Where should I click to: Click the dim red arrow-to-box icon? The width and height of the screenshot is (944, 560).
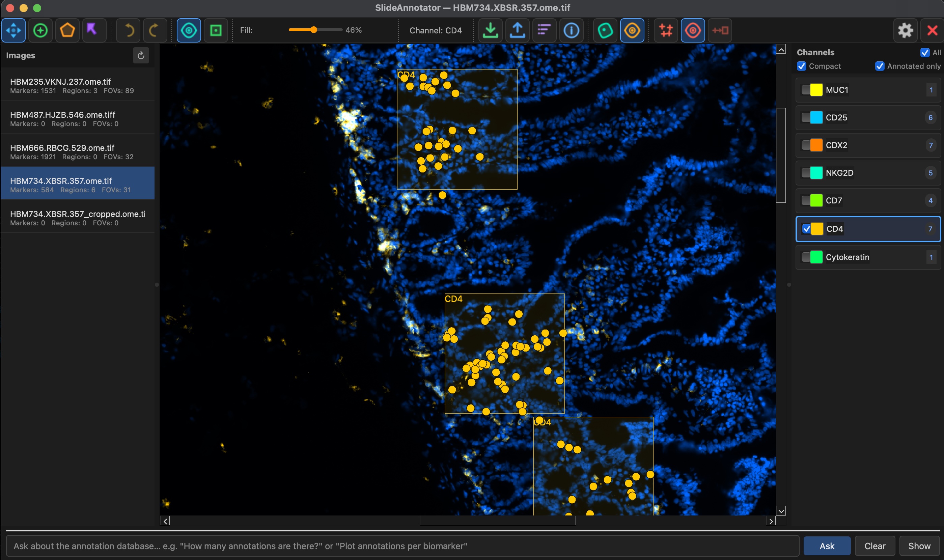click(x=720, y=30)
